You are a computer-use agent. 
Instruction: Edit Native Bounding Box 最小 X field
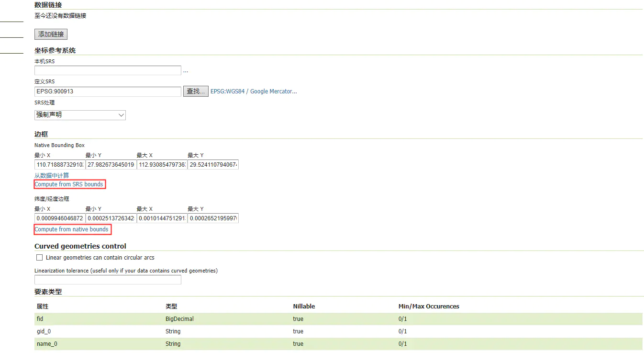pyautogui.click(x=60, y=165)
